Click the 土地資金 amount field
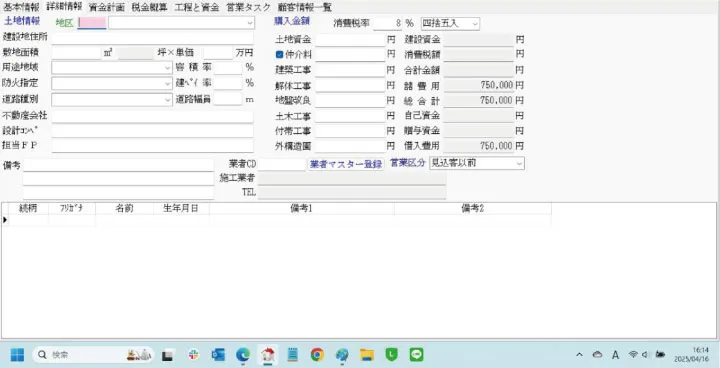The height and width of the screenshot is (368, 720). tap(350, 40)
